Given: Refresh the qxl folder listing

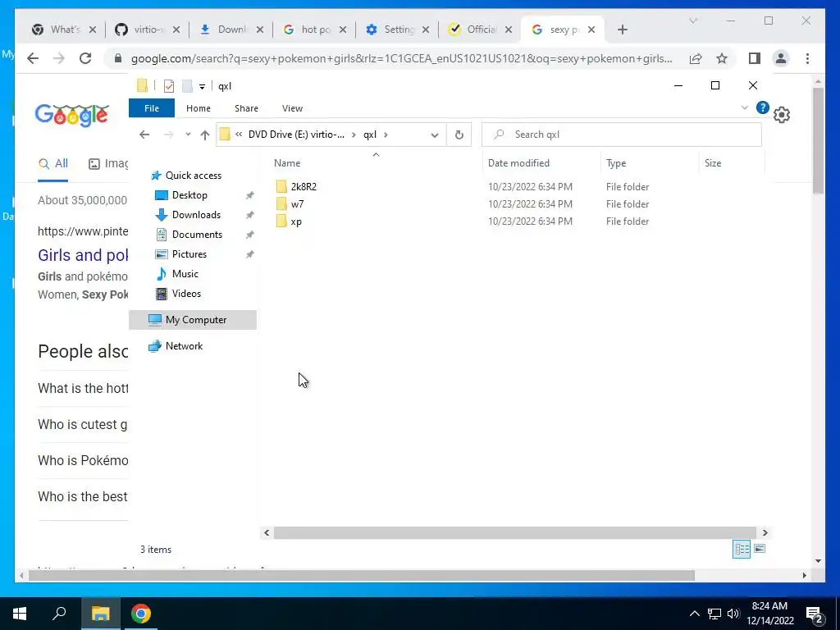Looking at the screenshot, I should pos(459,135).
